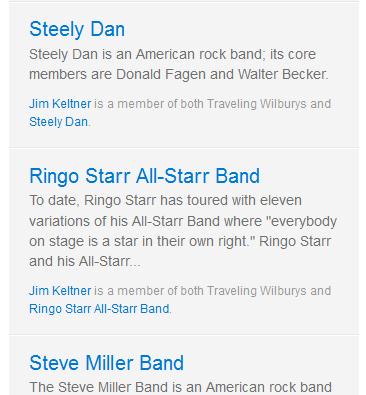Click the quote 'everybody on stage is a star'
This screenshot has width=366, height=395.
coord(183,231)
